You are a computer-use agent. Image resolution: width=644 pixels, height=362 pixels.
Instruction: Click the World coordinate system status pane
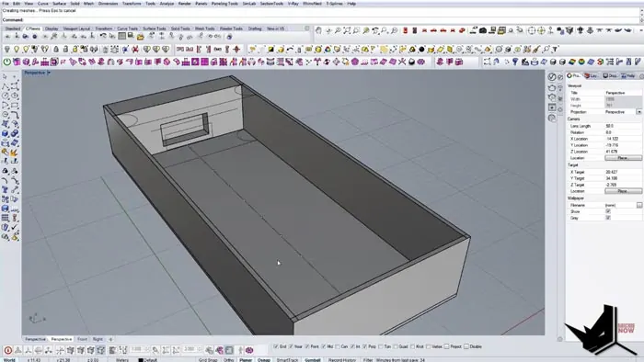click(9, 360)
